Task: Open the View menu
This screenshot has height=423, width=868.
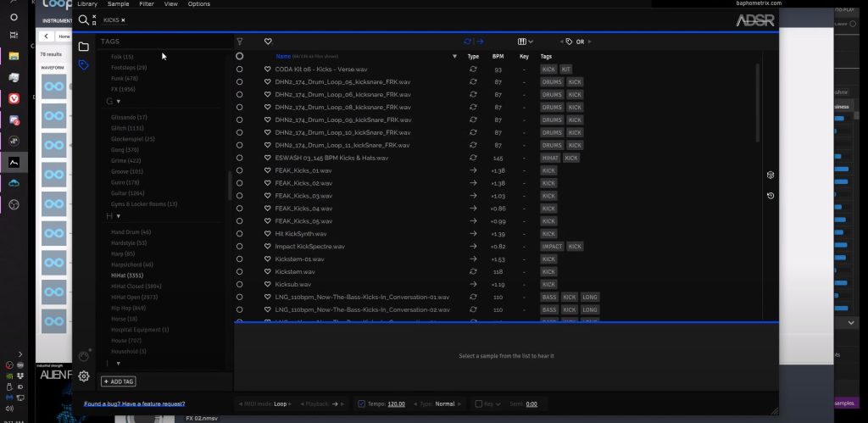Action: pyautogui.click(x=171, y=4)
